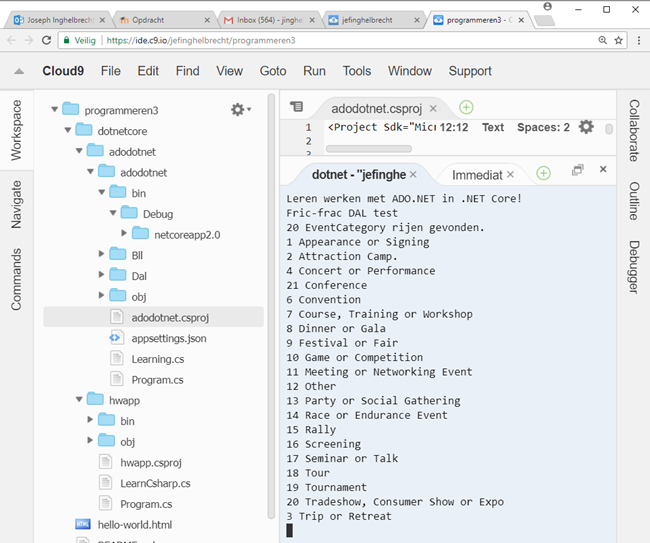
Task: Click the browser address bar URL
Action: [201, 40]
